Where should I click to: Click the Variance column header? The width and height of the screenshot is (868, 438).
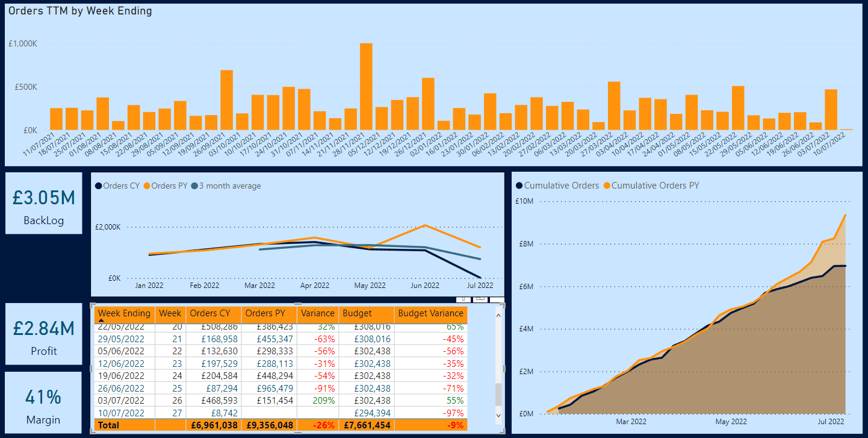pyautogui.click(x=317, y=313)
